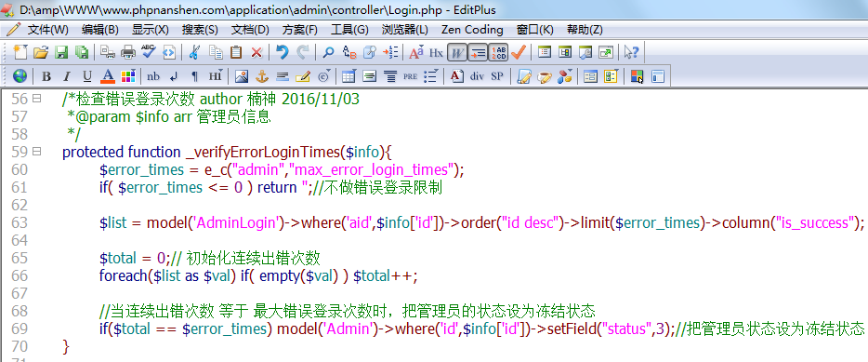Open the 工具(G) menu
868x362 pixels.
click(x=349, y=30)
